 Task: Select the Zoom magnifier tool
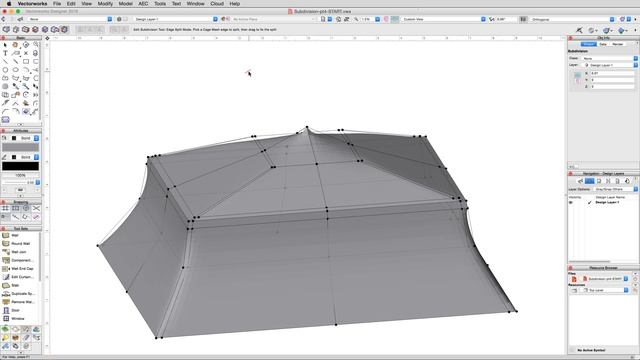(36, 44)
